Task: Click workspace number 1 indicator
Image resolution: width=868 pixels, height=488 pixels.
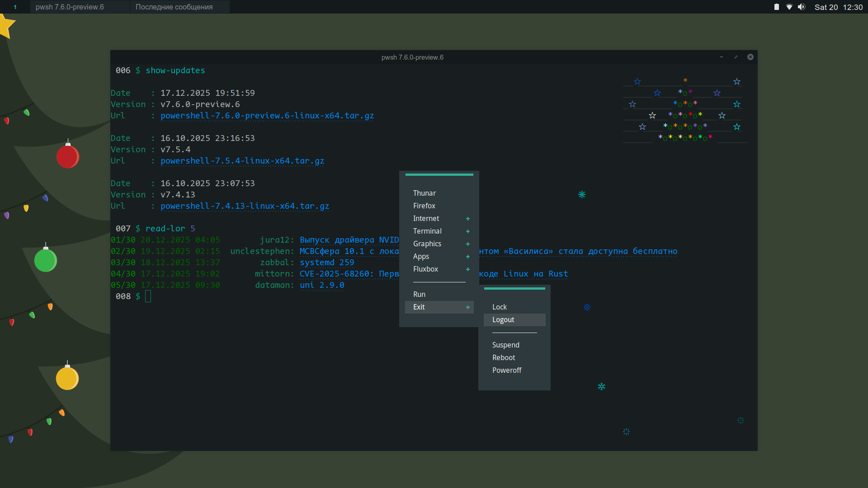Action: pos(15,7)
